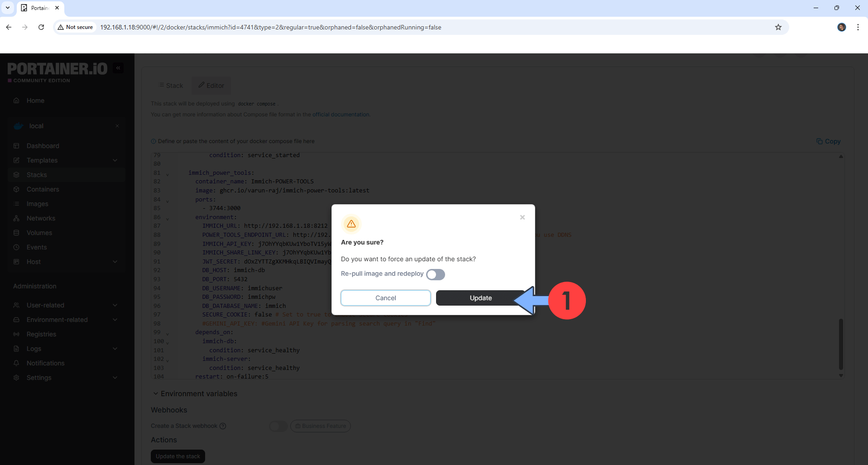The height and width of the screenshot is (465, 868).
Task: Expand the Templates sidebar menu
Action: coord(115,160)
